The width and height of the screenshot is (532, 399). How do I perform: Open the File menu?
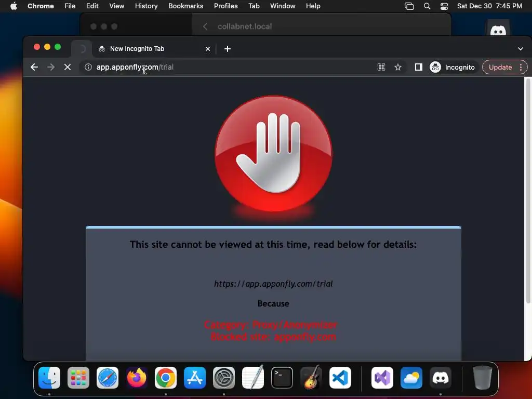tap(70, 6)
